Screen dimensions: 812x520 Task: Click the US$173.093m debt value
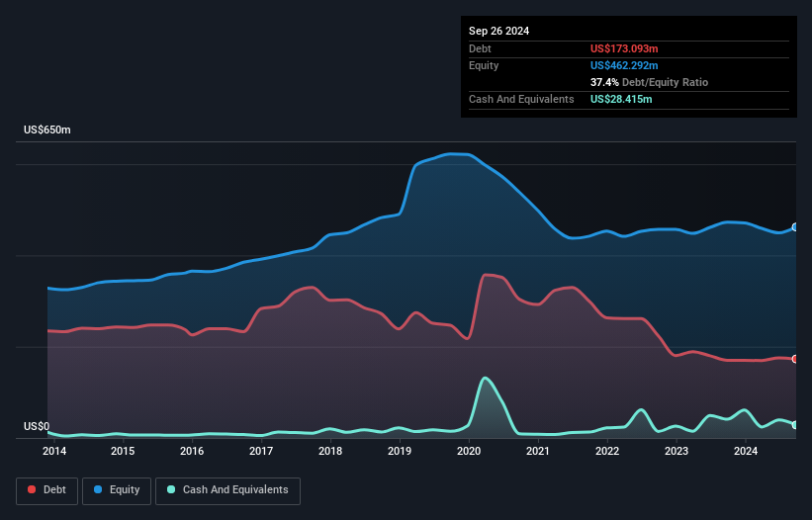pyautogui.click(x=624, y=48)
